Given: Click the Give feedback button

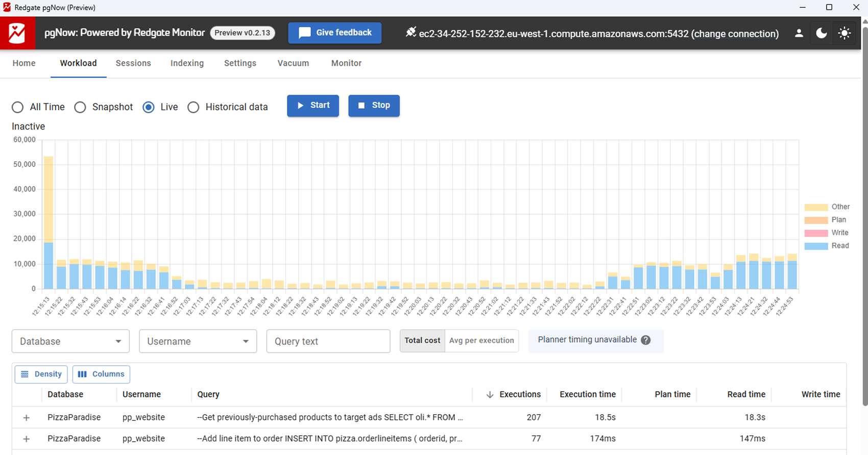Looking at the screenshot, I should click(335, 33).
